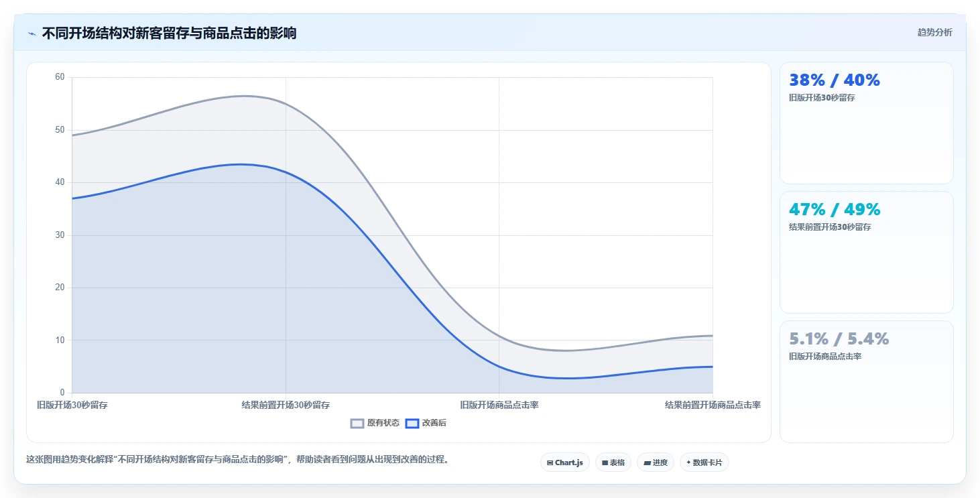980x498 pixels.
Task: Click y-axis value 60
Action: (60, 77)
